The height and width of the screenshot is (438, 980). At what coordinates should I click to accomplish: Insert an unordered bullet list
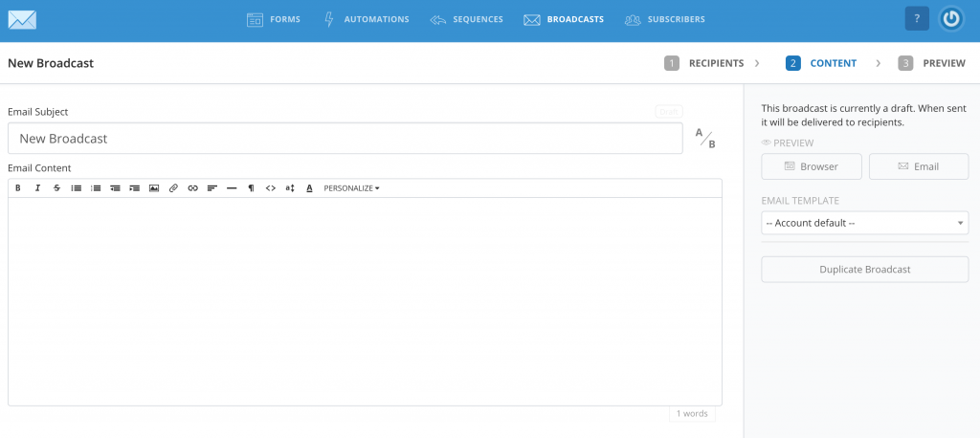point(77,188)
